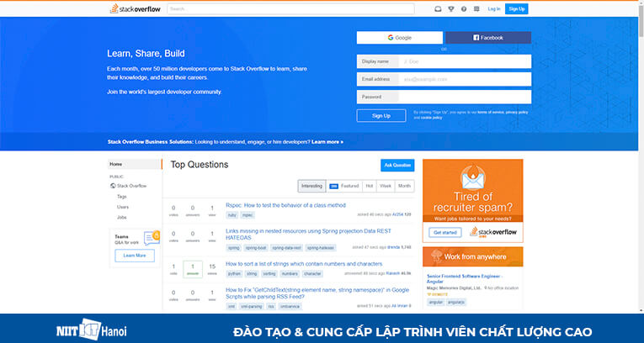
Task: Switch to the Featured tab
Action: pyautogui.click(x=344, y=186)
